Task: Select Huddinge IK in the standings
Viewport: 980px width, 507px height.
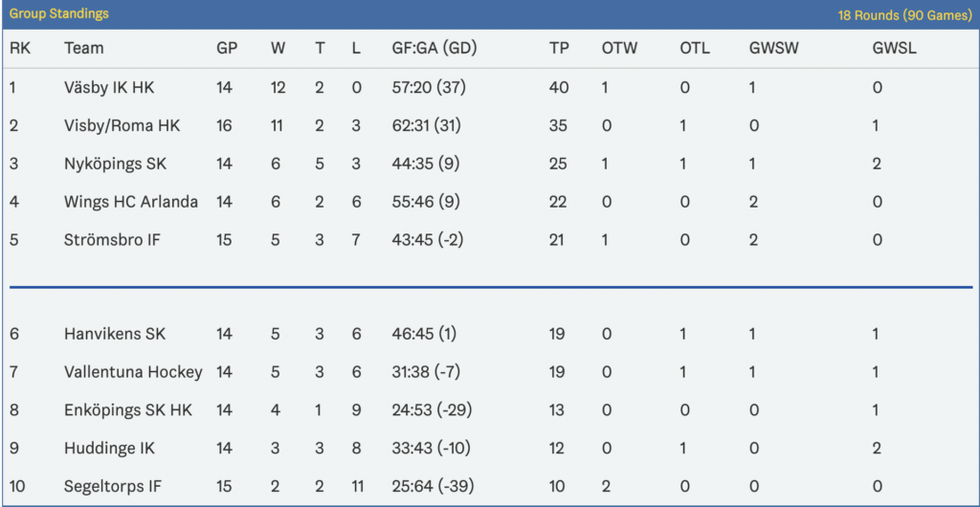Action: [x=109, y=449]
